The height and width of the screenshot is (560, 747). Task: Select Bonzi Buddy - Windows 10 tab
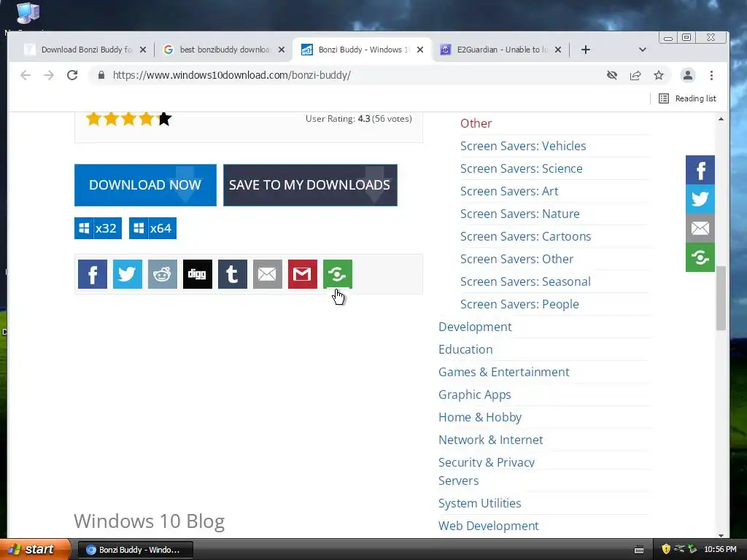coord(362,50)
